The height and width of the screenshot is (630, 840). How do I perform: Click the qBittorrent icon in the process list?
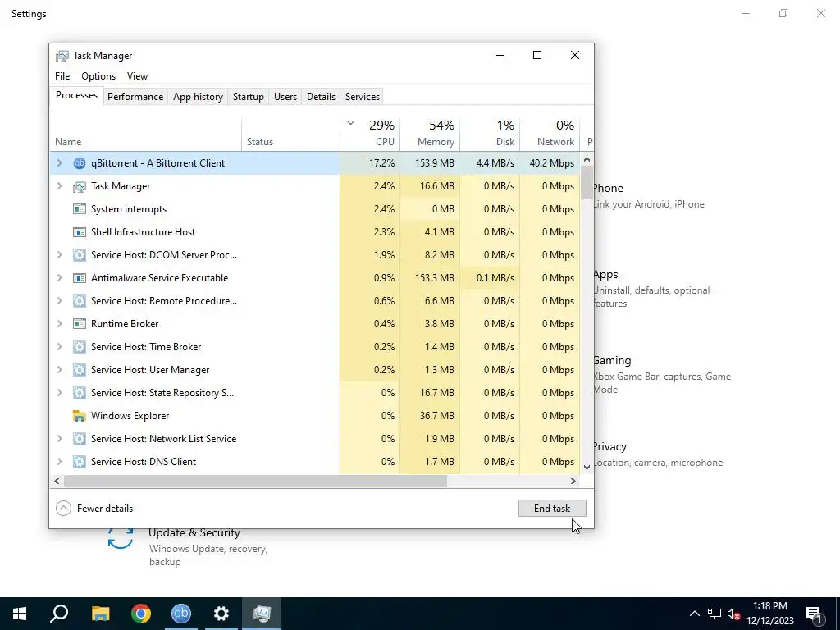pos(80,163)
